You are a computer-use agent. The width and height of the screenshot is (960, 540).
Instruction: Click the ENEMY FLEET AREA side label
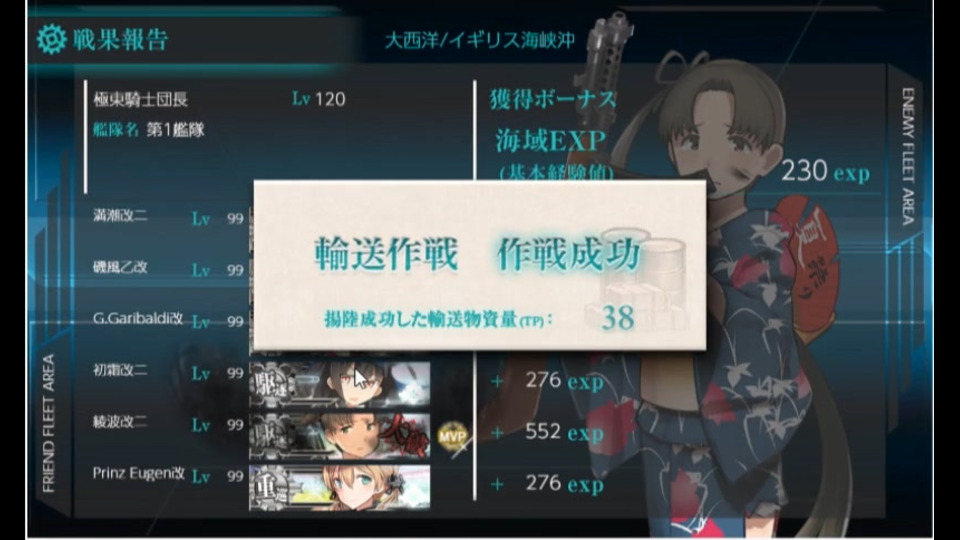[908, 156]
